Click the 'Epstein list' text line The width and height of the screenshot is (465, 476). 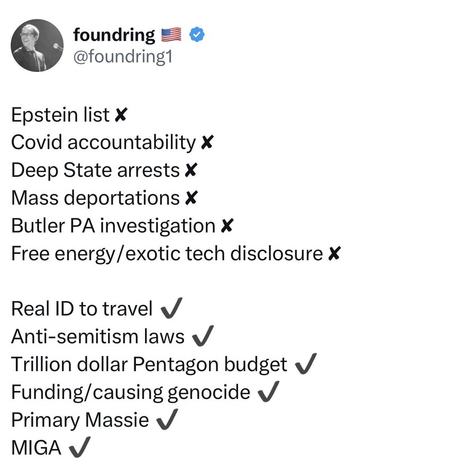click(60, 115)
